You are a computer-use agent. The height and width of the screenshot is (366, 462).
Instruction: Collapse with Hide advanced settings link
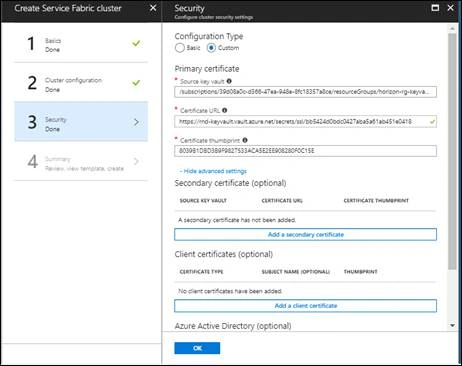213,171
